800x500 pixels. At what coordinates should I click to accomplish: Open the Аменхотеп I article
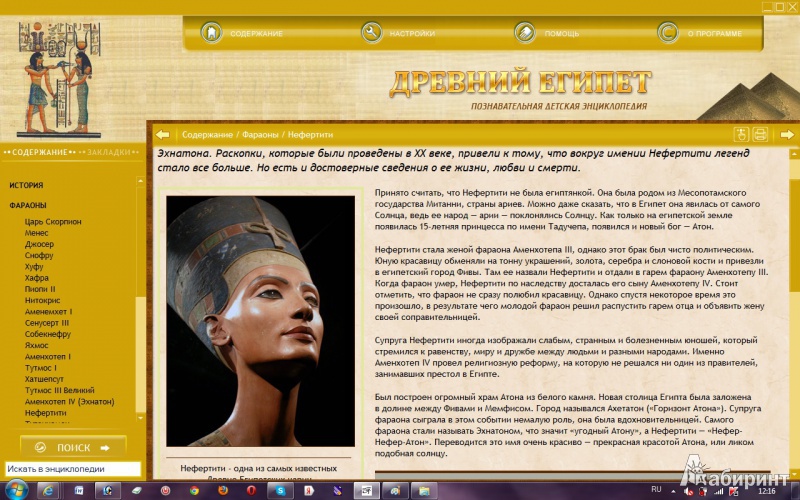[x=48, y=357]
